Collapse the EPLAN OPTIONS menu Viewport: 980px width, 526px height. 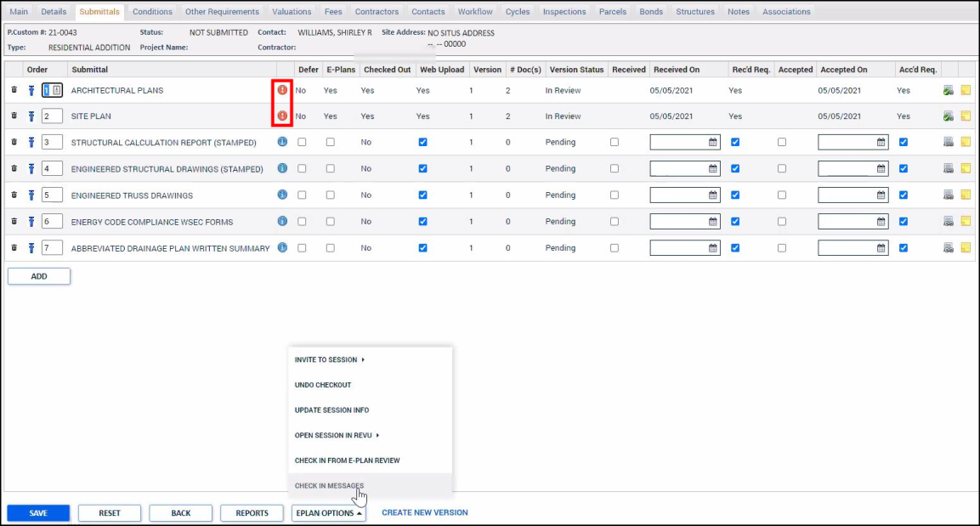point(328,512)
